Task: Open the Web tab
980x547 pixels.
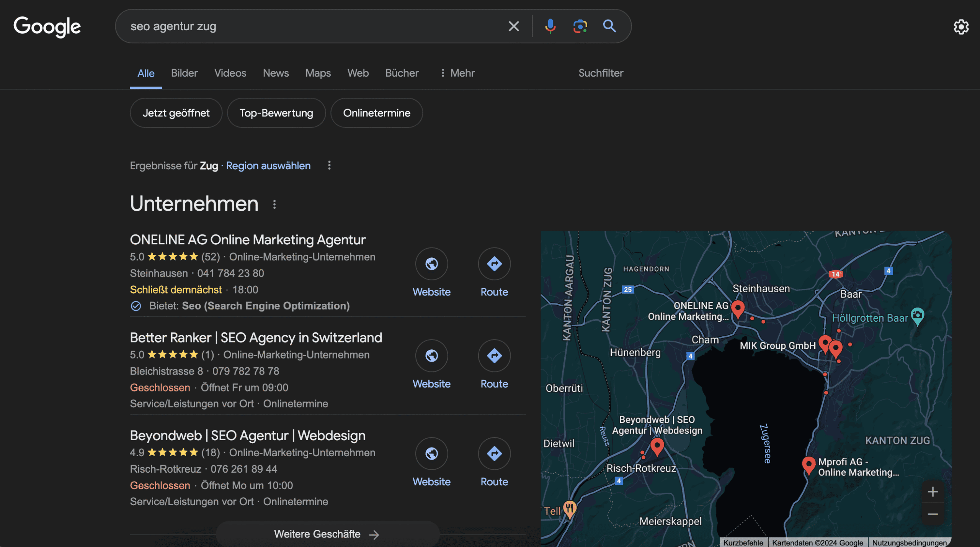Action: click(358, 73)
